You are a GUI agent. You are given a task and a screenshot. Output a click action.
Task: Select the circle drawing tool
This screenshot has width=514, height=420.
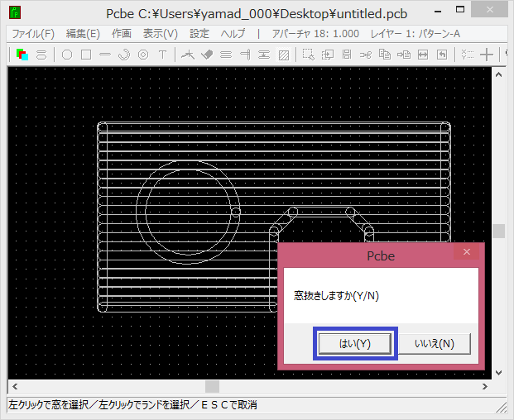(x=67, y=55)
